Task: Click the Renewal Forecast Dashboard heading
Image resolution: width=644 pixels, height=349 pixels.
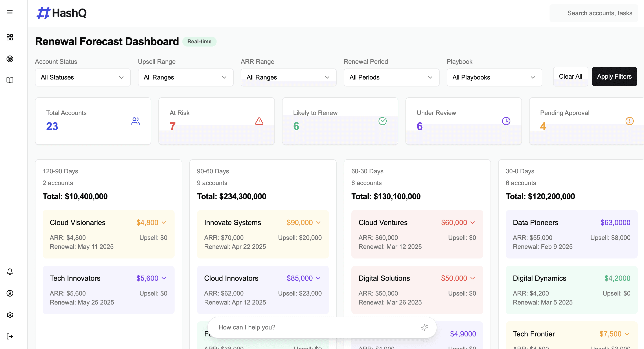Action: click(107, 42)
